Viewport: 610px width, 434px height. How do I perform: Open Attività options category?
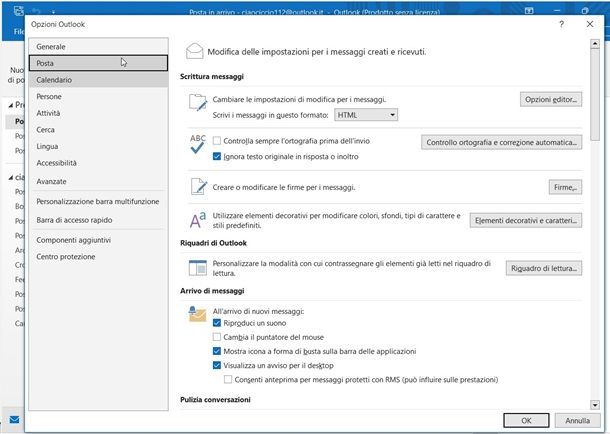[98, 113]
